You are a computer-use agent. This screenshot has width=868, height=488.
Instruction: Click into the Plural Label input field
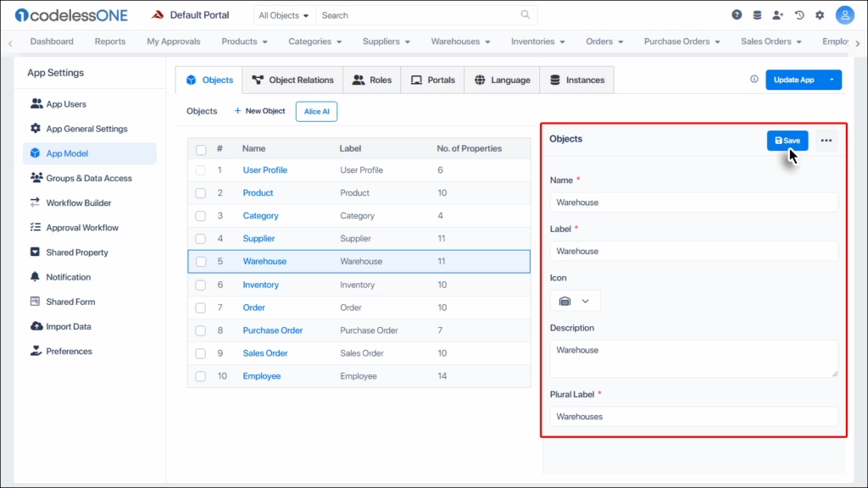pyautogui.click(x=693, y=416)
